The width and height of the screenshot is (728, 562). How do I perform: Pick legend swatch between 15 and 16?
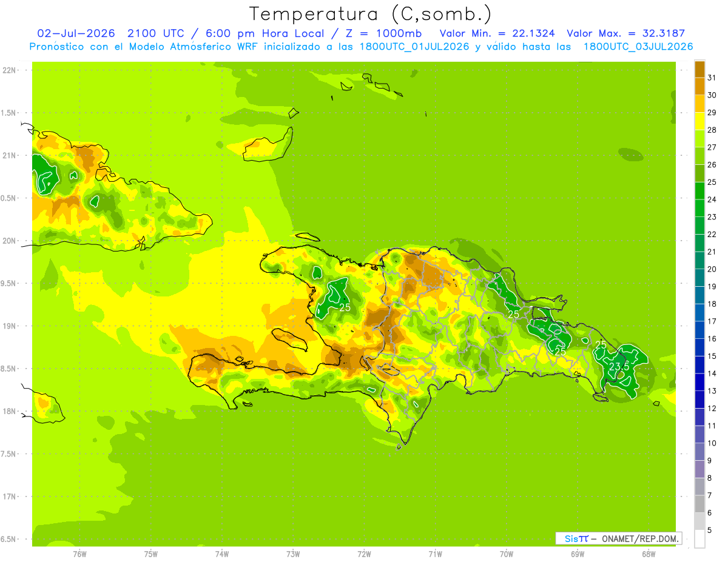tap(699, 347)
